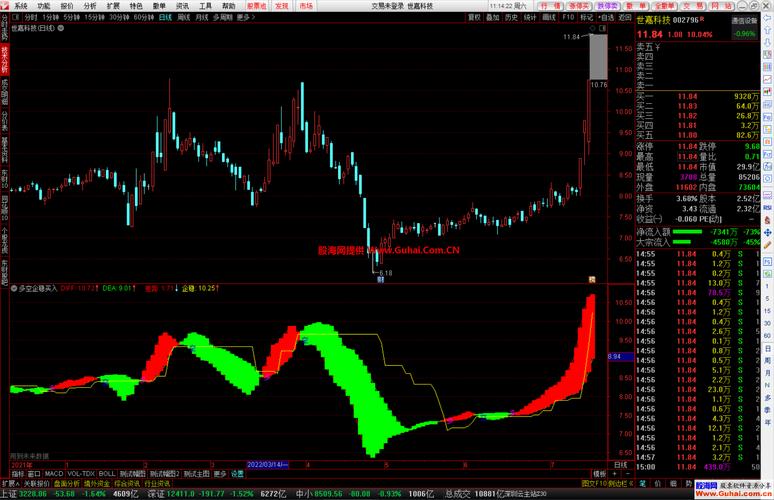The image size is (774, 500).
Task: Open the 综合资讯 tab
Action: [x=127, y=484]
